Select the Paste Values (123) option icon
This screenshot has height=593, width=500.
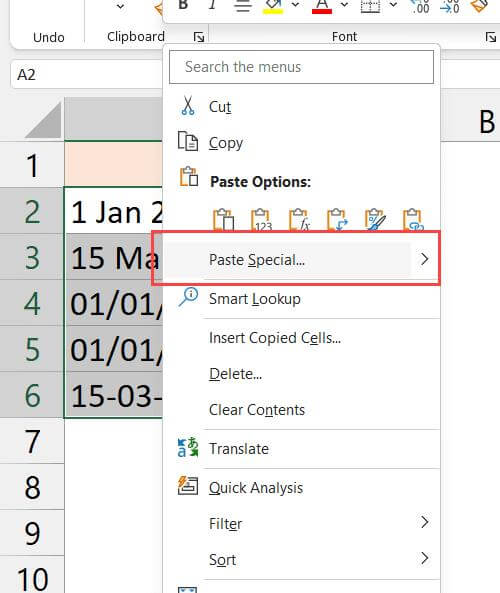point(261,220)
